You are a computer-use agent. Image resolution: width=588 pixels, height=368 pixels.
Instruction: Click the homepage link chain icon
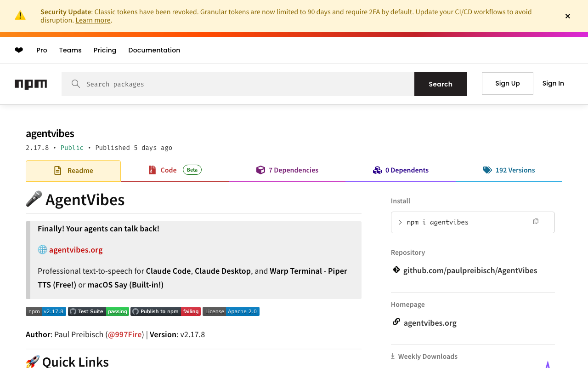[396, 322]
